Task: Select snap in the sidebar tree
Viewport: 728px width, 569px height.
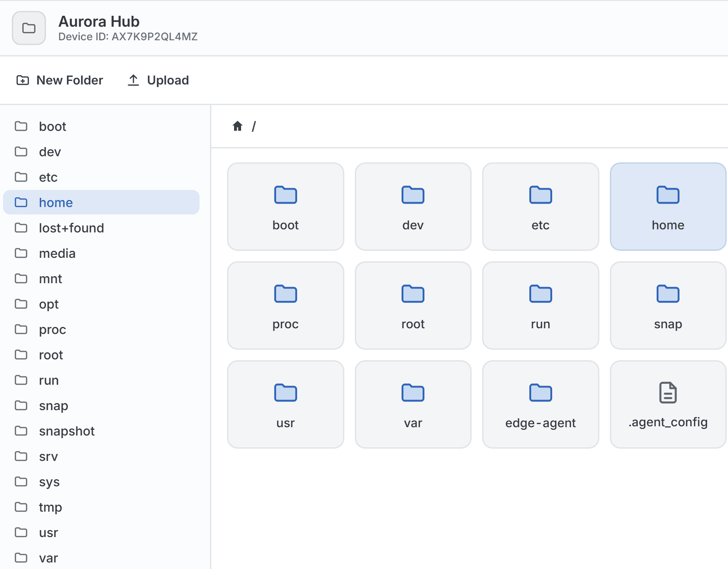Action: coord(101,406)
